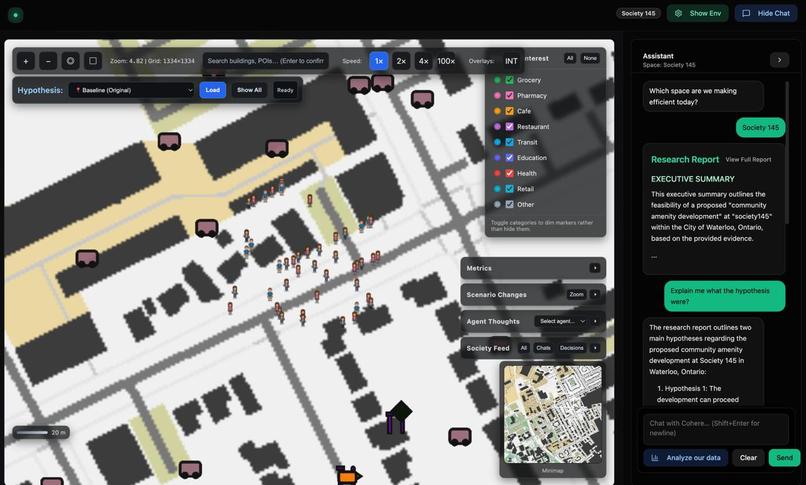Click the Clear chat button
Screen dimensions: 806x485
tap(748, 458)
